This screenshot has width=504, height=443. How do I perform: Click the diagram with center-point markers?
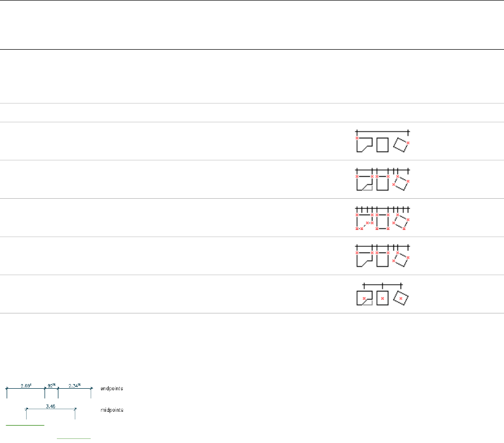(x=383, y=294)
